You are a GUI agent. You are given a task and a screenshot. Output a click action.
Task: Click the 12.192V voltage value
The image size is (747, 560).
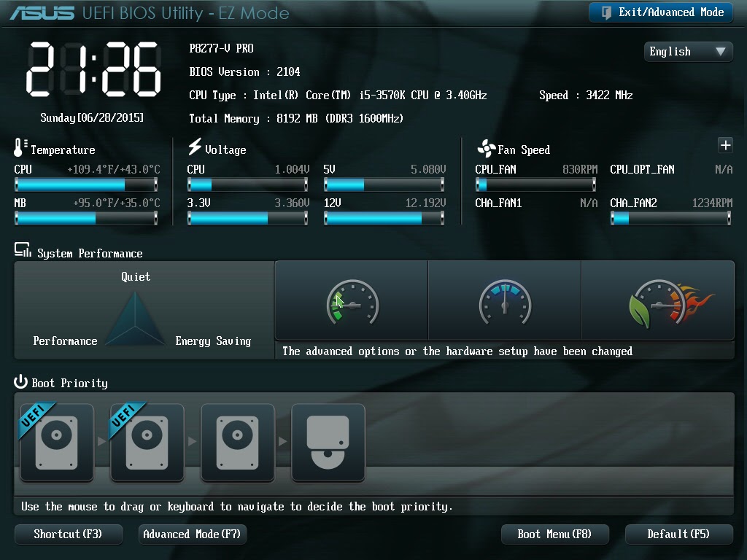coord(425,203)
